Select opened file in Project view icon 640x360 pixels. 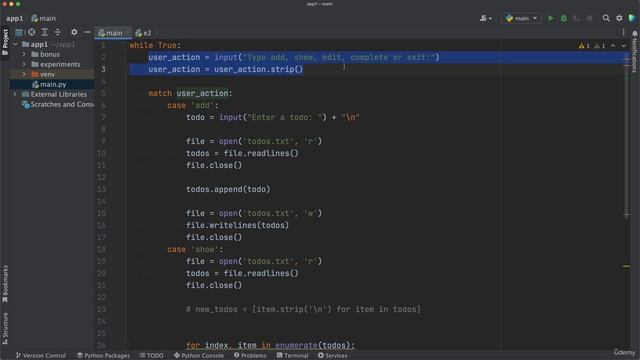click(19, 32)
